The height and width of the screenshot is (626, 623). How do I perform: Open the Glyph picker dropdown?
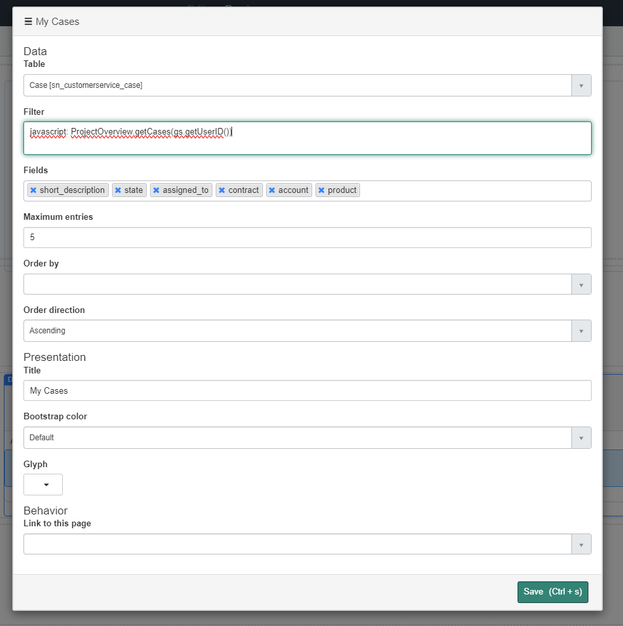coord(43,485)
